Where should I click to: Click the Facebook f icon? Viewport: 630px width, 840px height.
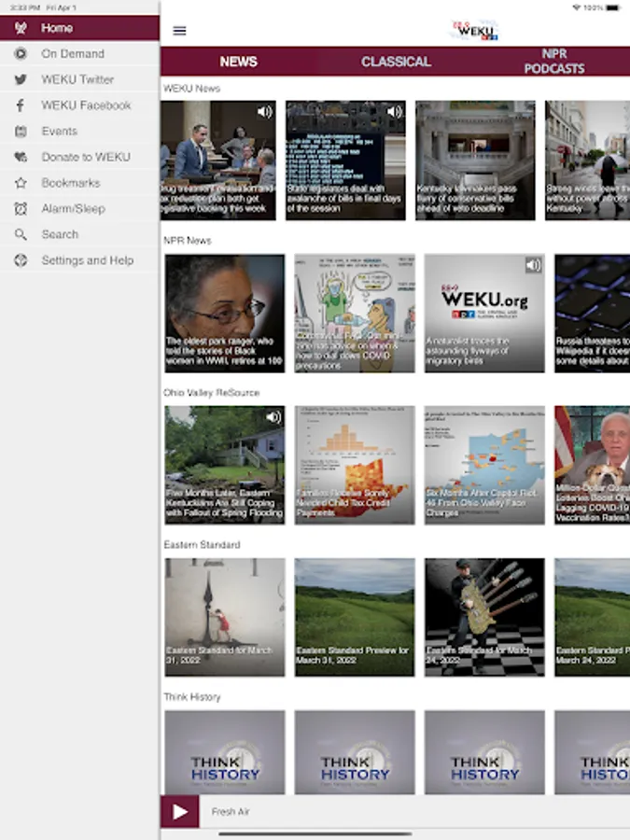pyautogui.click(x=21, y=105)
